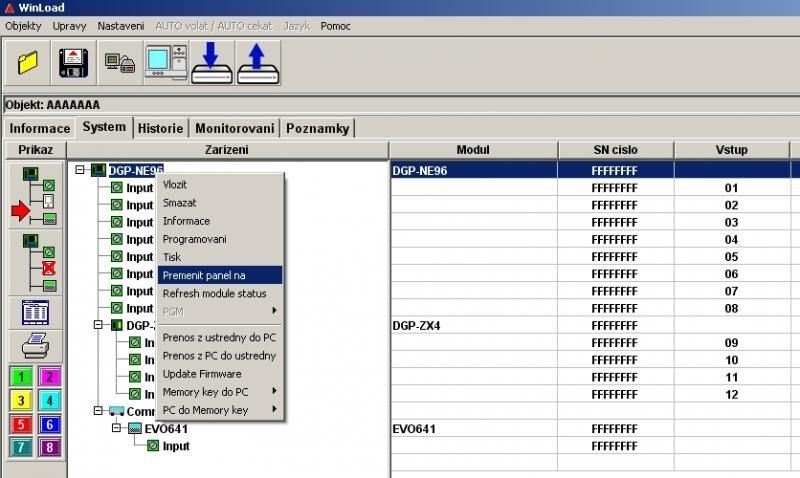Collapse the DGP-NE96 tree node
Image resolution: width=800 pixels, height=478 pixels.
coord(80,170)
